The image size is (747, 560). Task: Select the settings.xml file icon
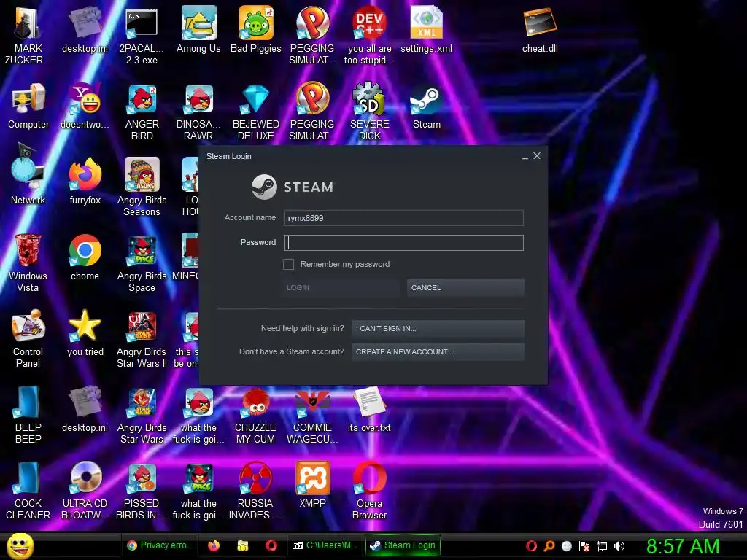coord(426,29)
